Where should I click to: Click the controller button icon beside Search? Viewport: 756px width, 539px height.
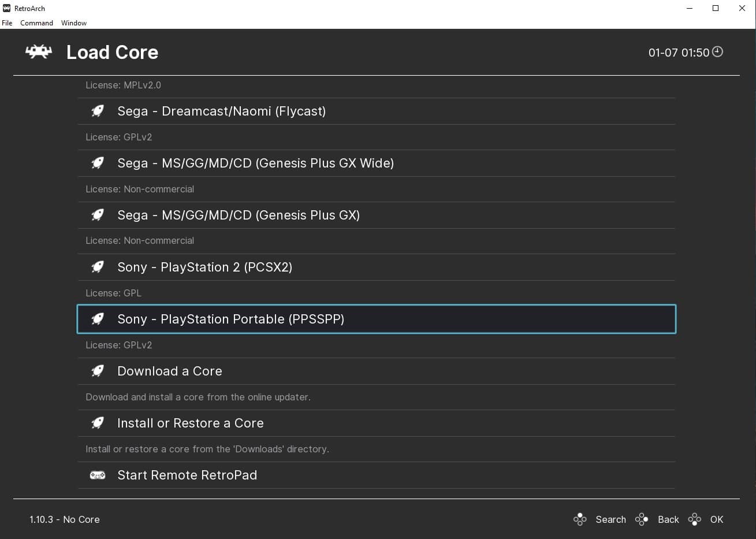(x=580, y=519)
